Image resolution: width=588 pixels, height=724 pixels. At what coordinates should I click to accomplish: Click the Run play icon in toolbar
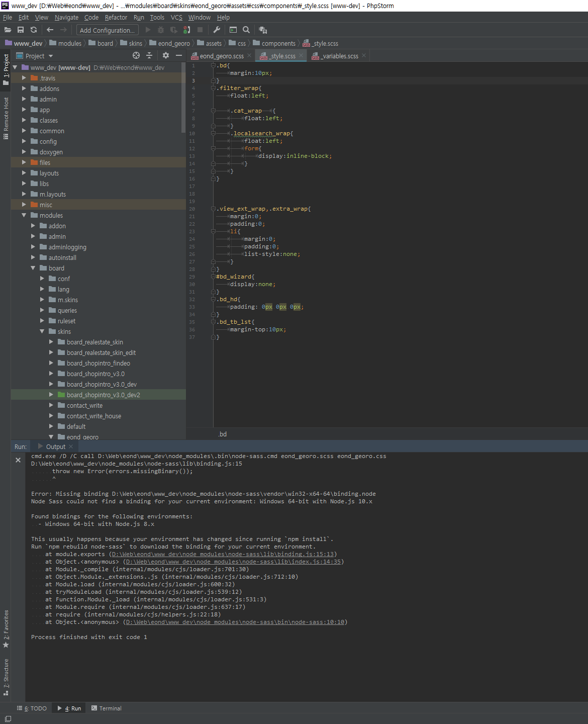click(148, 30)
